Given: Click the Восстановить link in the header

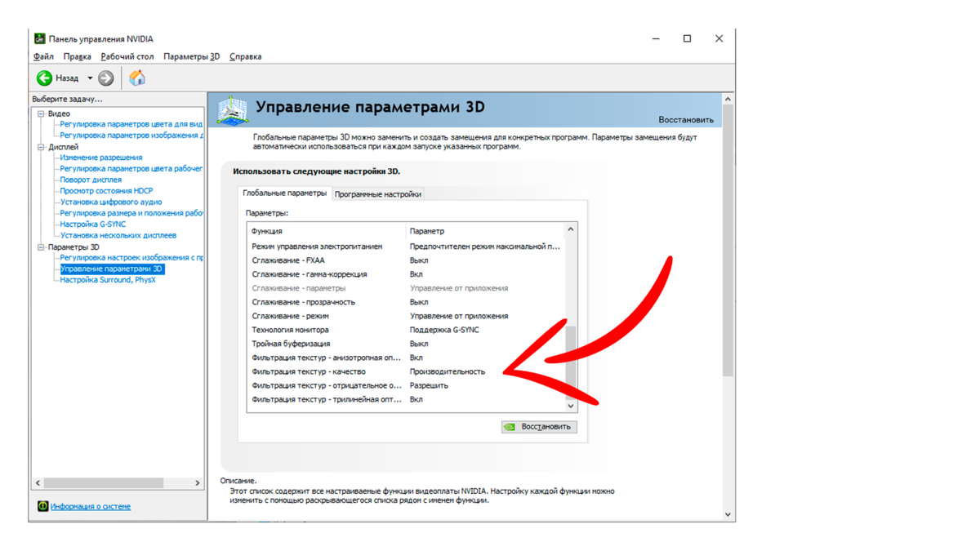Looking at the screenshot, I should (x=686, y=119).
